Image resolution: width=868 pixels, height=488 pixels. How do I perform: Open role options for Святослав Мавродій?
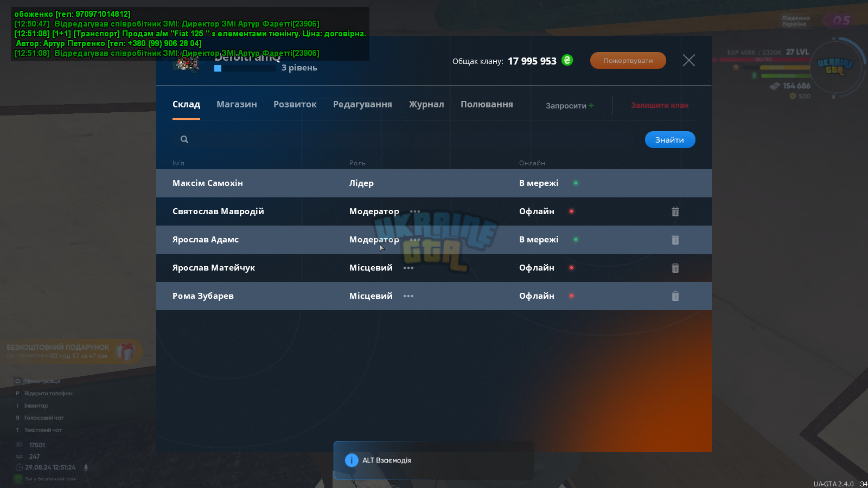415,211
